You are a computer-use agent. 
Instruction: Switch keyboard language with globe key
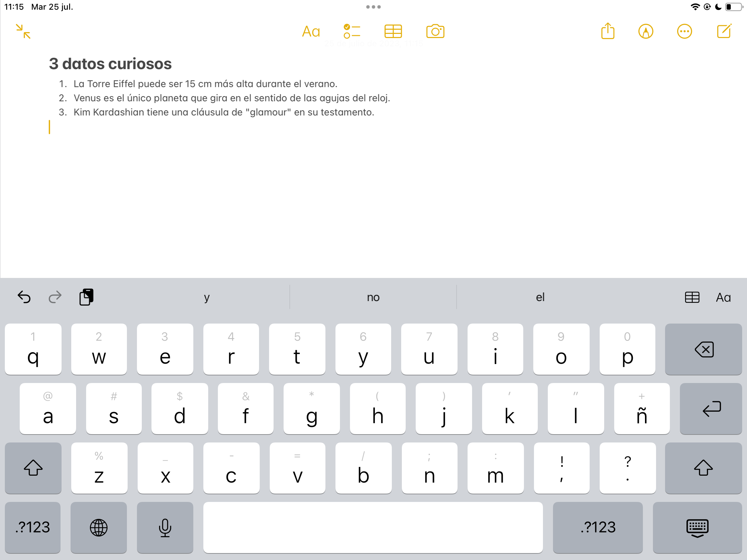tap(99, 528)
